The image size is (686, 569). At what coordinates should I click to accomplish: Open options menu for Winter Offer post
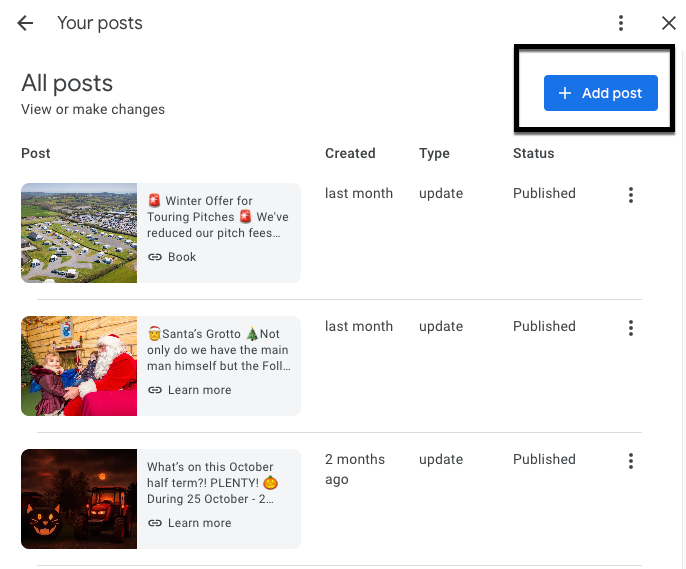click(630, 195)
